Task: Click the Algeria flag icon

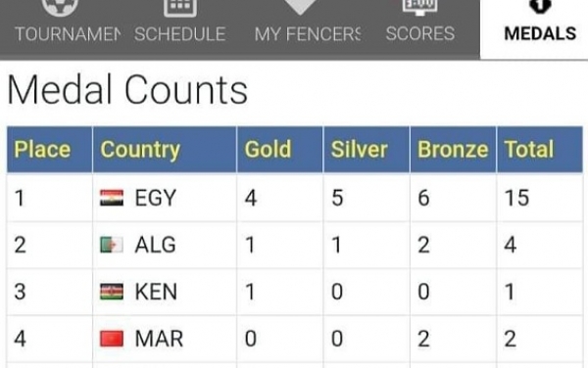Action: [x=112, y=245]
